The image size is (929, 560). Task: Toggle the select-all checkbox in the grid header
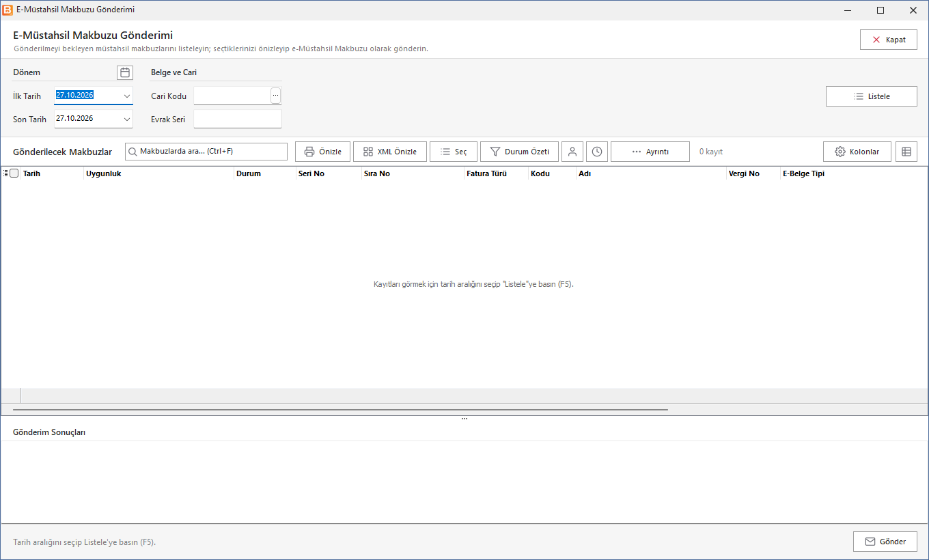(x=14, y=173)
